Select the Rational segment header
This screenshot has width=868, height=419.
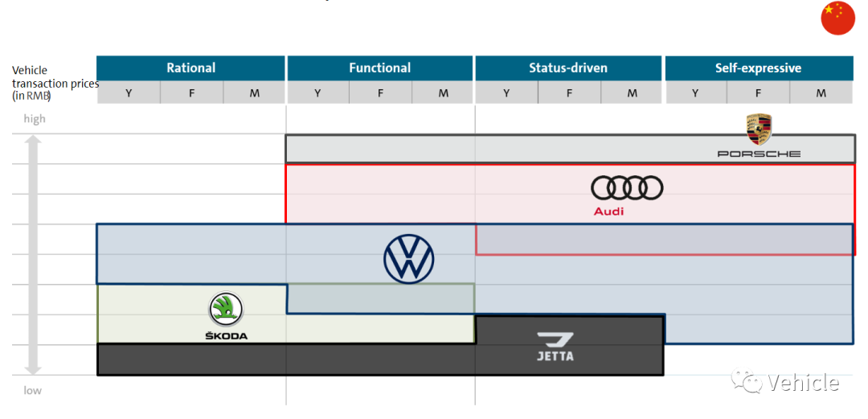click(191, 68)
